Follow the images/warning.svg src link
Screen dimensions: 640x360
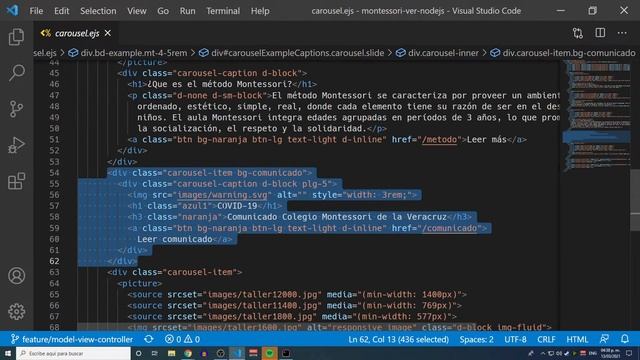[x=222, y=195]
